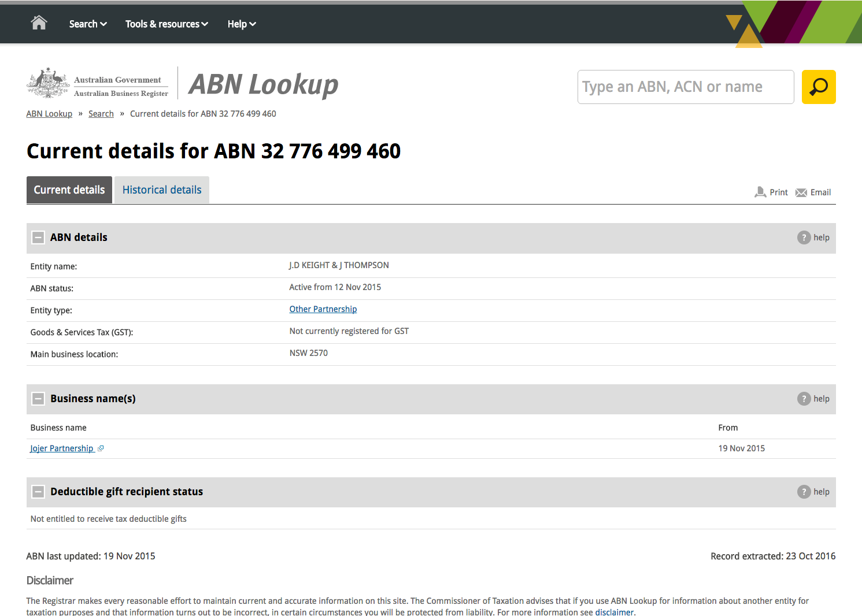Click 'Not currently registered for GST' text
The image size is (862, 616).
coord(349,331)
